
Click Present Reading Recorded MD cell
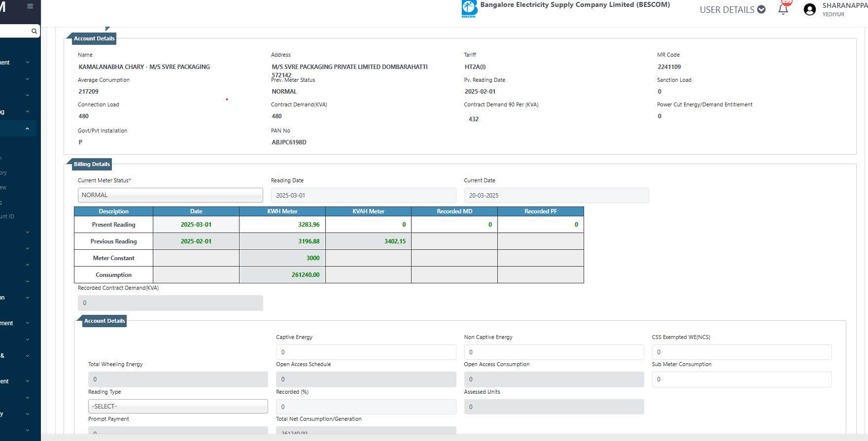pos(454,225)
